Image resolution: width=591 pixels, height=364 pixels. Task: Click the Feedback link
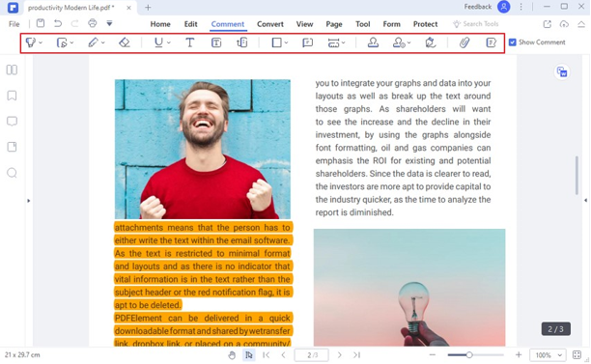478,7
